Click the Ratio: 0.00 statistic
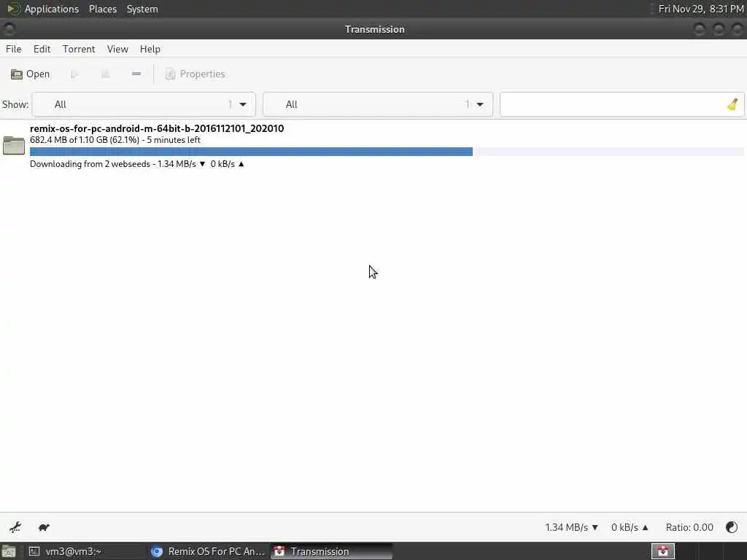 coord(689,527)
